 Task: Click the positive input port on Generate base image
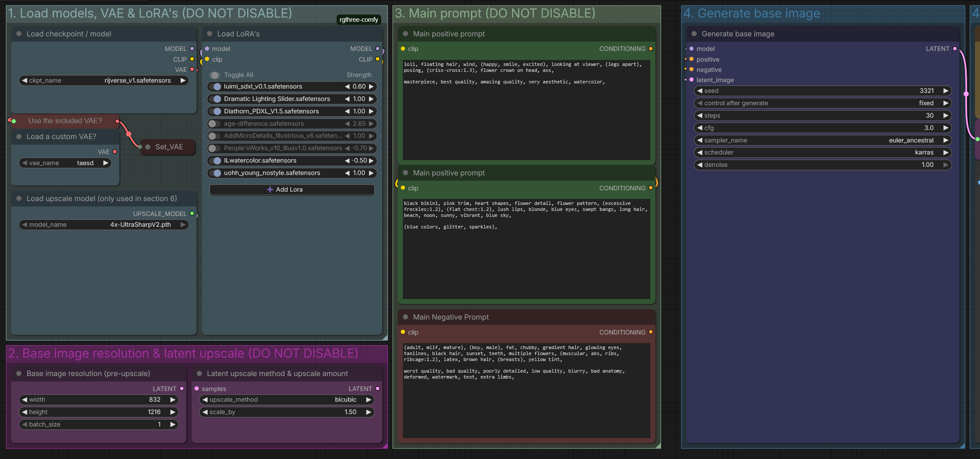691,59
